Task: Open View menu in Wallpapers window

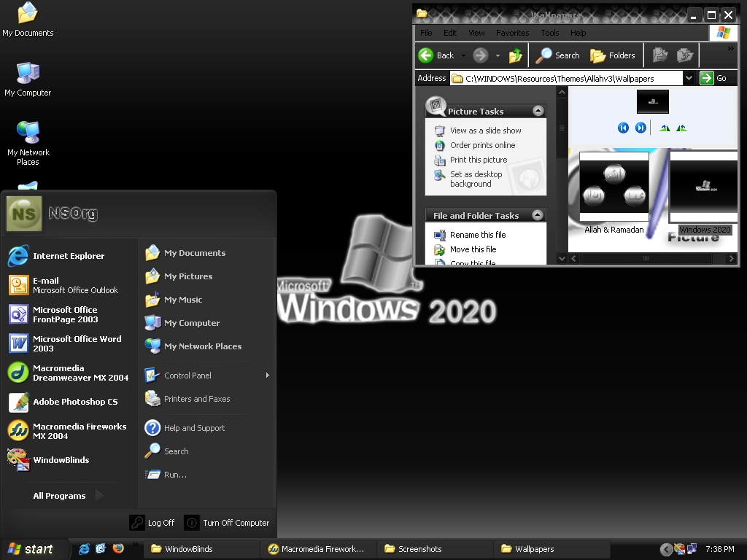Action: pyautogui.click(x=476, y=33)
